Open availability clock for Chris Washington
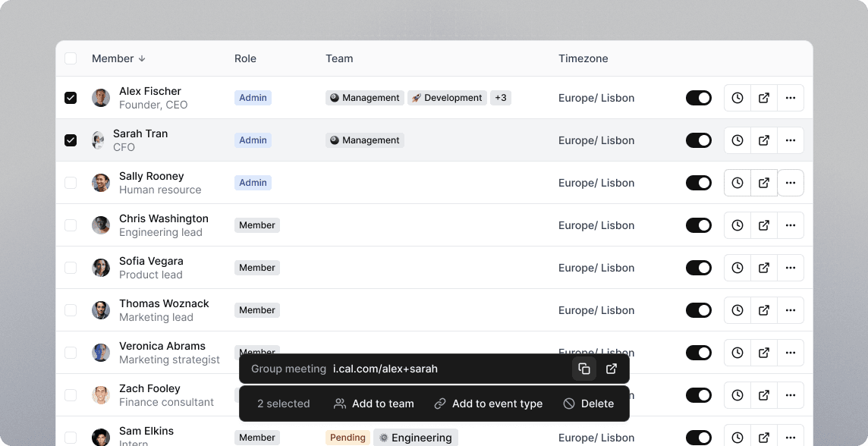Image resolution: width=868 pixels, height=446 pixels. (737, 225)
